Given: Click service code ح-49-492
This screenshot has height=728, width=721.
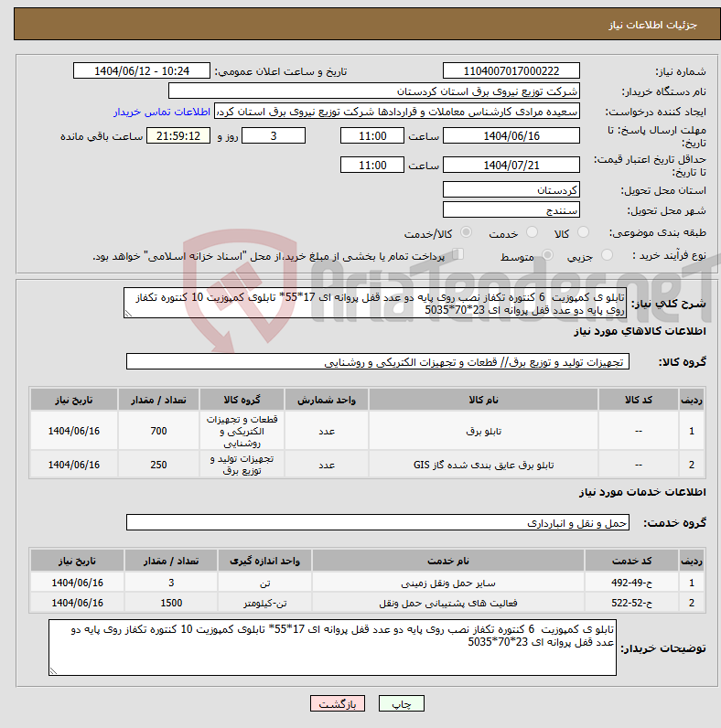Looking at the screenshot, I should [x=631, y=583].
